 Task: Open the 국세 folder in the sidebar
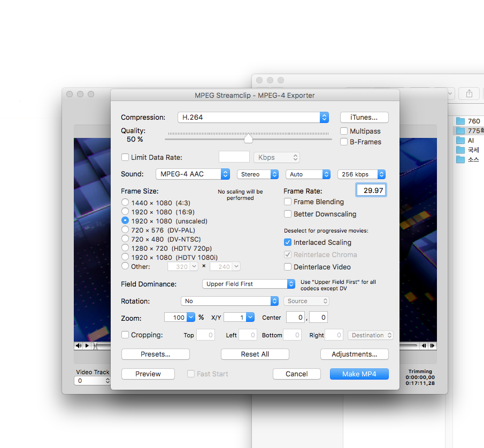[x=474, y=150]
